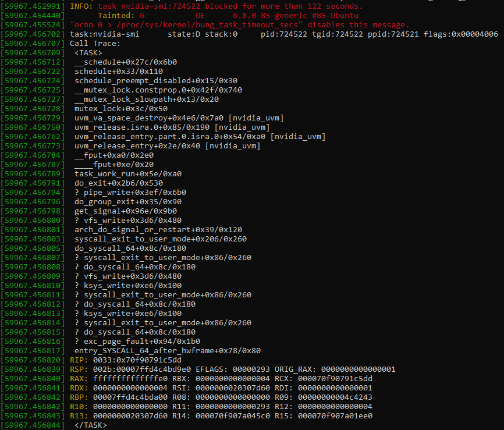Click 'uvm_va_space_destroy+0x4e6/0x7a0' entry

point(179,118)
